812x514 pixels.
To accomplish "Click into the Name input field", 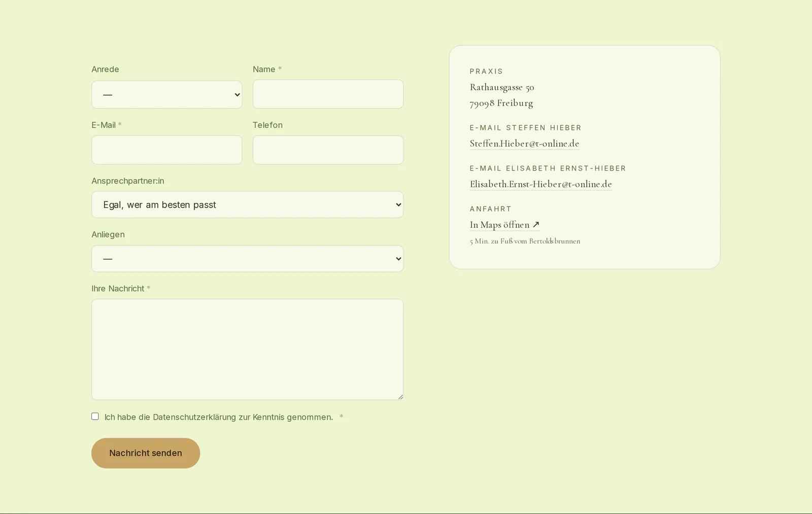I will (328, 94).
